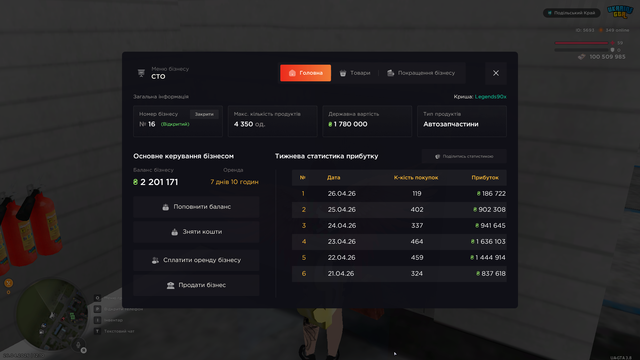Select the row dated 26.04.26
This screenshot has width=640, height=360.
[x=399, y=193]
